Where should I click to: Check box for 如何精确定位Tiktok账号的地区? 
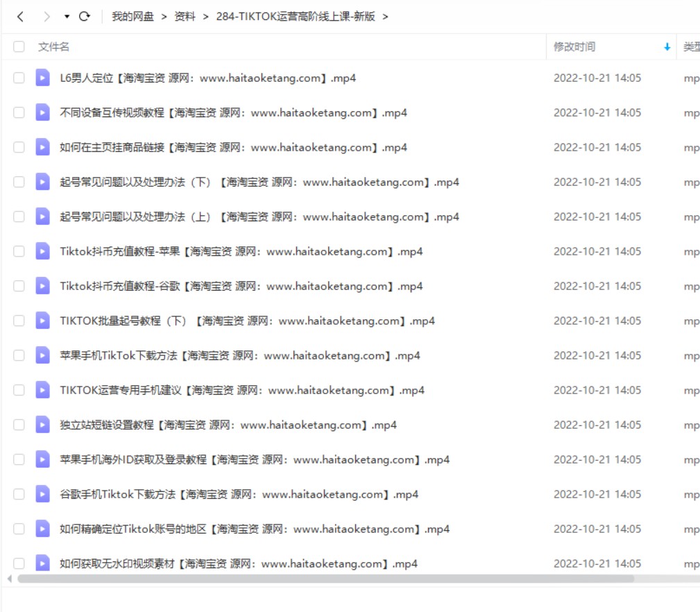[x=19, y=529]
